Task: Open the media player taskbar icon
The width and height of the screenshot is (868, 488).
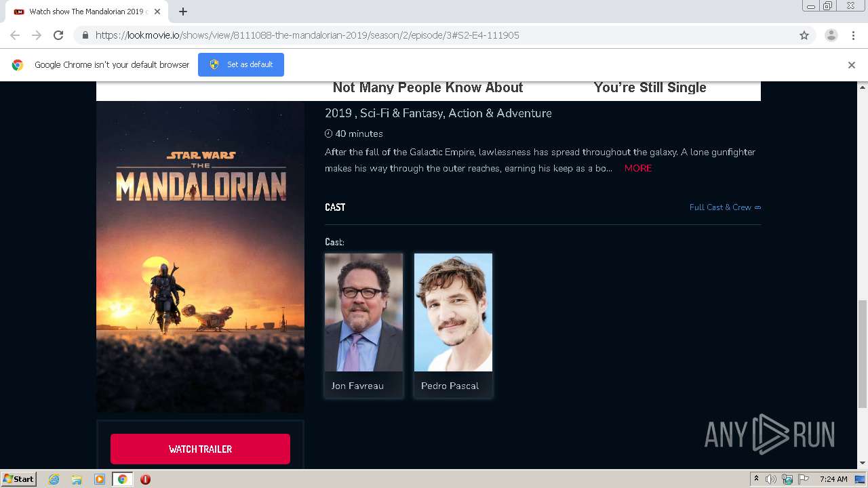Action: point(100,479)
